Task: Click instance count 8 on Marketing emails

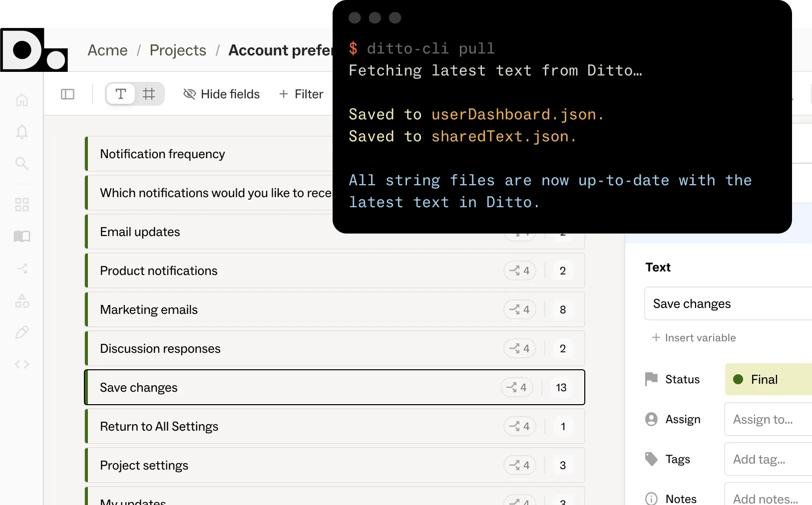Action: pyautogui.click(x=563, y=309)
